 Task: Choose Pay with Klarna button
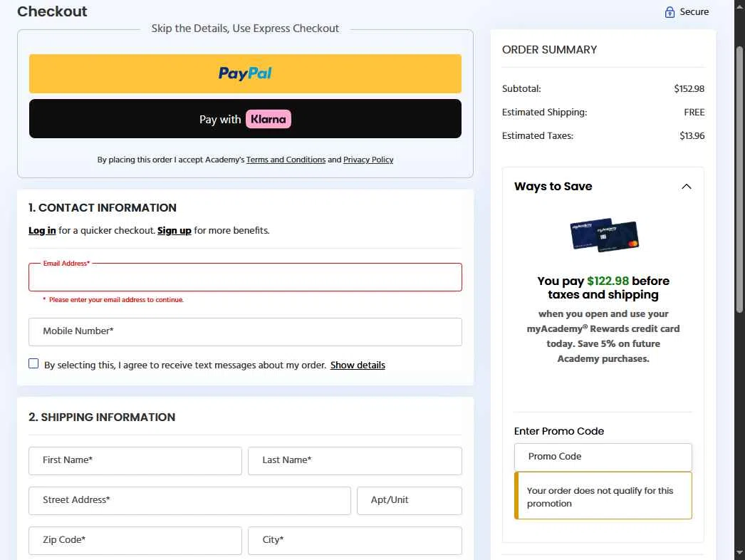click(x=245, y=119)
